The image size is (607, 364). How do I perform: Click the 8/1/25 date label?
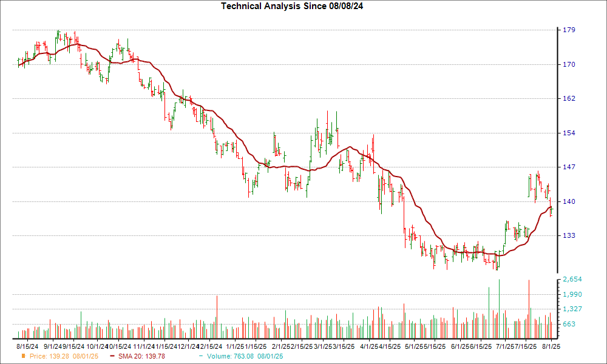coord(551,346)
